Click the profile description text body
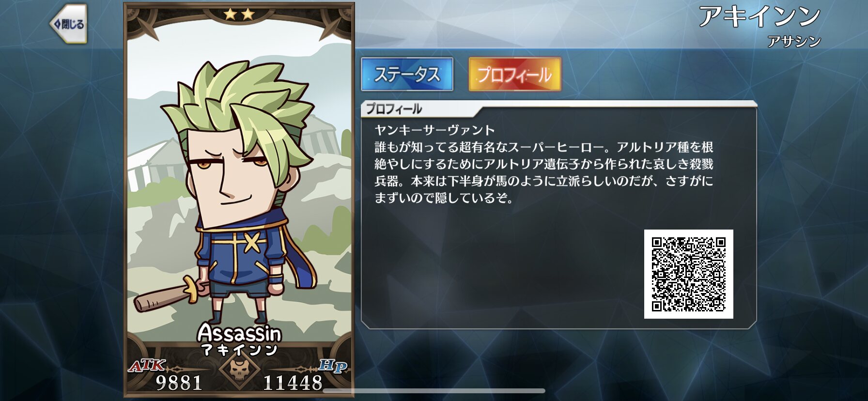The image size is (868, 401). [x=543, y=172]
